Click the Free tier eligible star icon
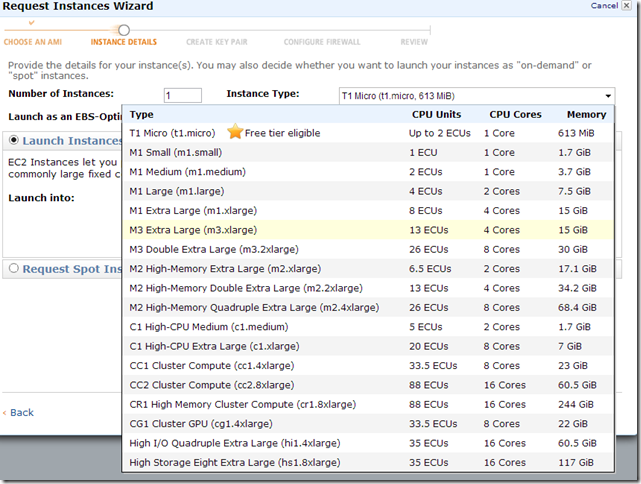Image resolution: width=641 pixels, height=484 pixels. (x=235, y=132)
